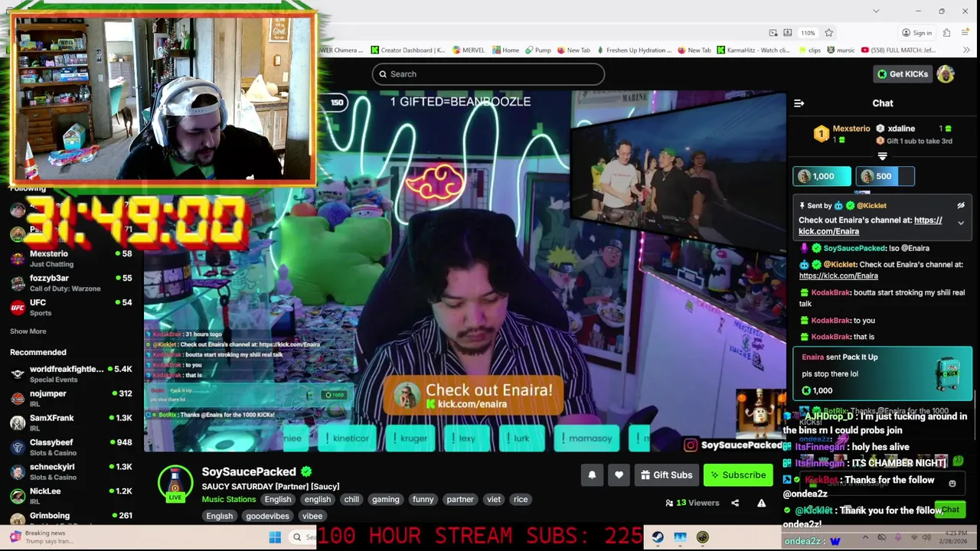This screenshot has height=551, width=980.
Task: Open the FULL MATCH YouTube bookmark
Action: (x=898, y=51)
